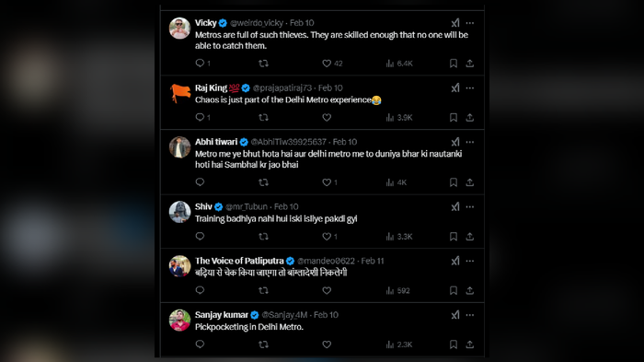Share Abhi tiwari's tweet

[x=470, y=182]
